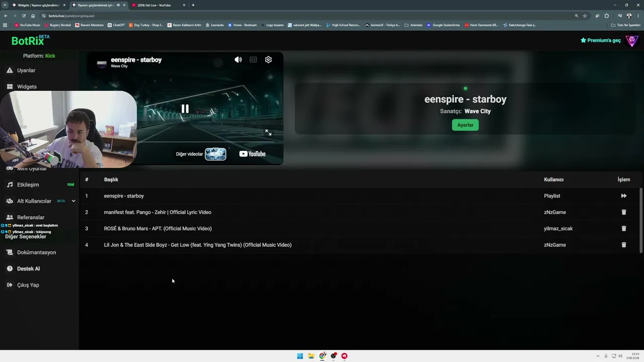The image size is (644, 362).
Task: Open the Leonardo bookmark
Action: 215,25
